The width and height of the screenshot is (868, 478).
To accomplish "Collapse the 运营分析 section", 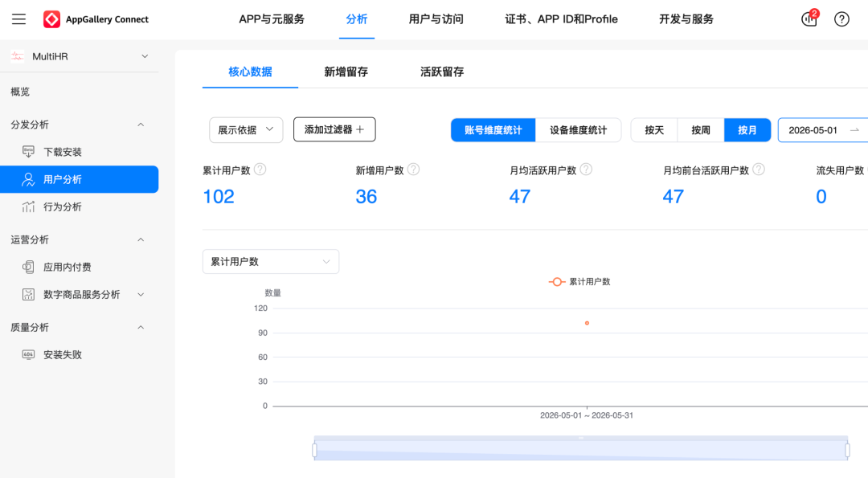I will [x=141, y=239].
